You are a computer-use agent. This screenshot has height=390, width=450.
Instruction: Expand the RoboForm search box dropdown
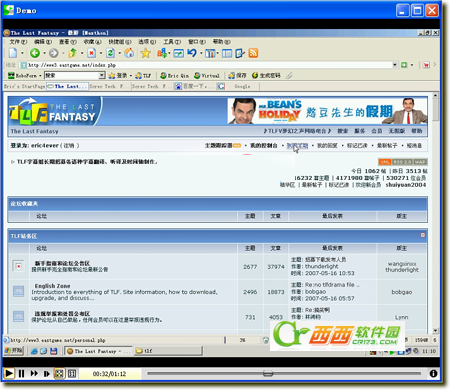102,76
